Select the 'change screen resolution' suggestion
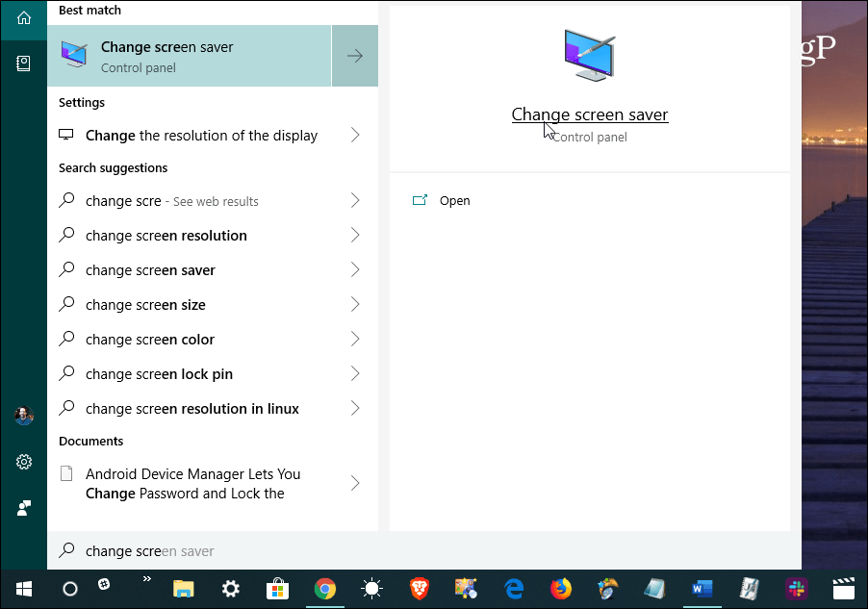The image size is (868, 609). pyautogui.click(x=166, y=236)
